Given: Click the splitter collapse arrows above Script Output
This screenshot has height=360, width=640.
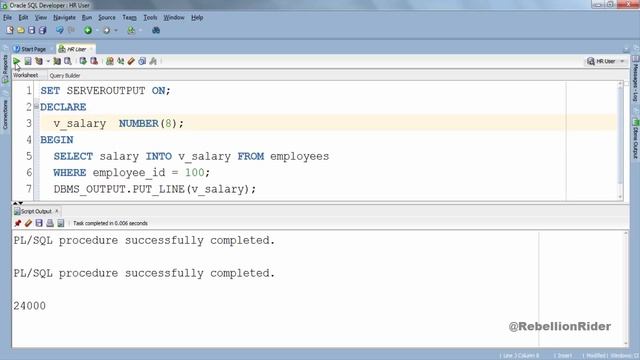Looking at the screenshot, I should click(x=18, y=203).
